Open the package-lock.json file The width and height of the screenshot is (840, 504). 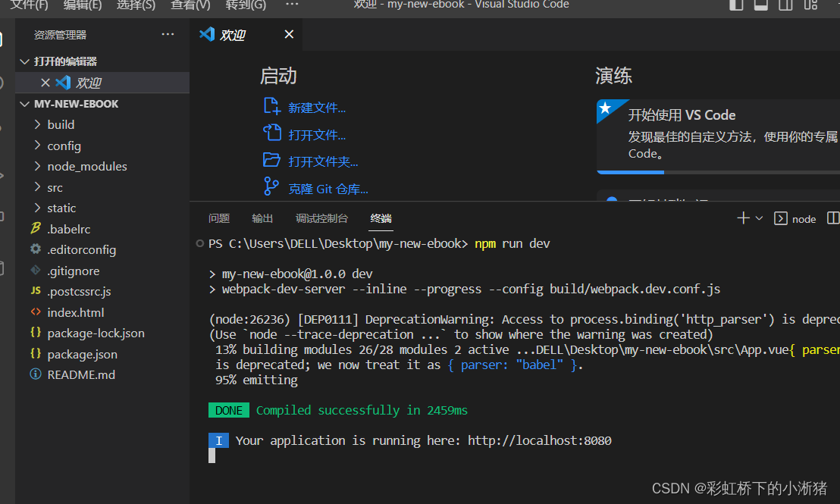click(102, 333)
